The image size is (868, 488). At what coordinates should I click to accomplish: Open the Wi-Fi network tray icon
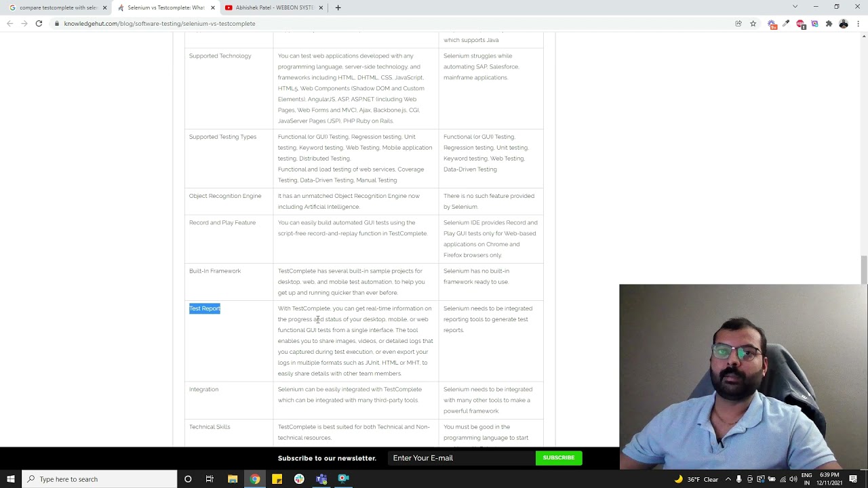pos(783,479)
